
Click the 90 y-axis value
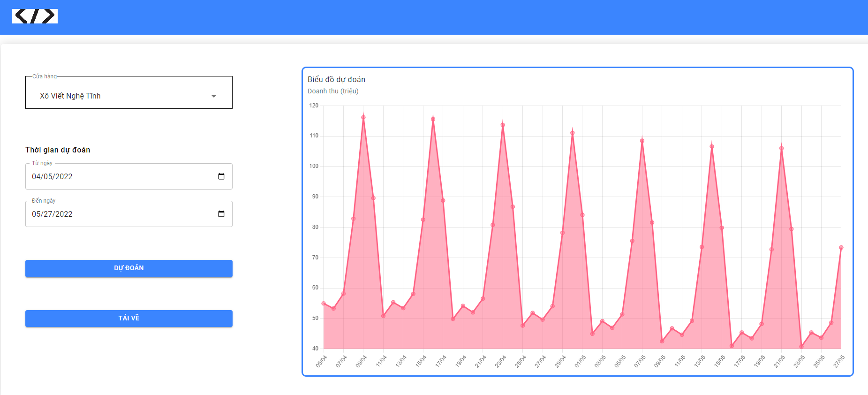click(315, 197)
